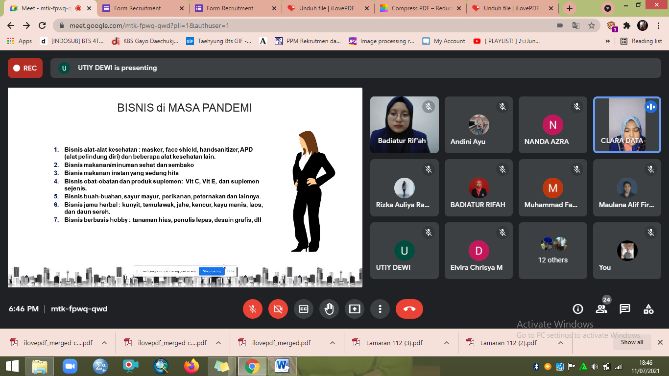Open the Reading list button
The height and width of the screenshot is (376, 669).
point(641,41)
